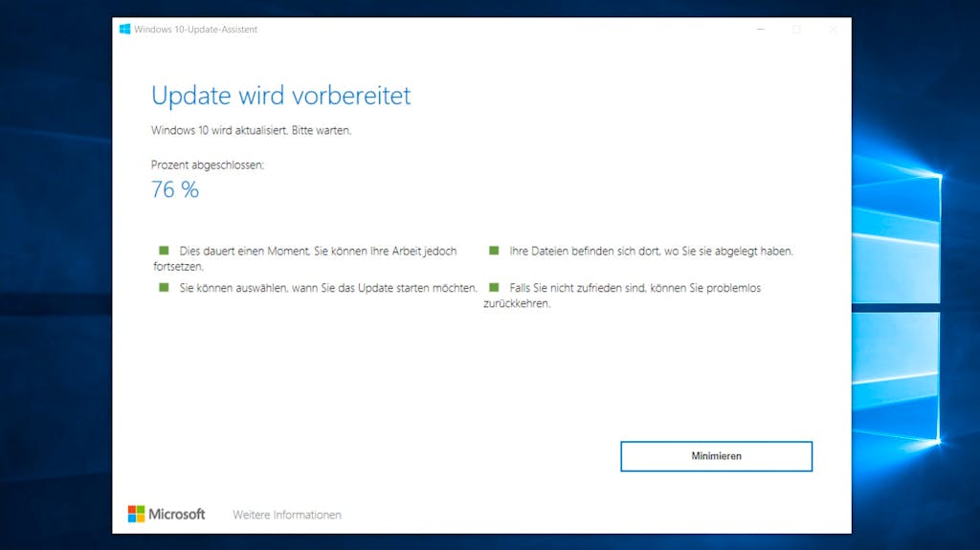The image size is (980, 550).
Task: Click the green bullet beside 'Sie können auswählen'
Action: (x=164, y=288)
